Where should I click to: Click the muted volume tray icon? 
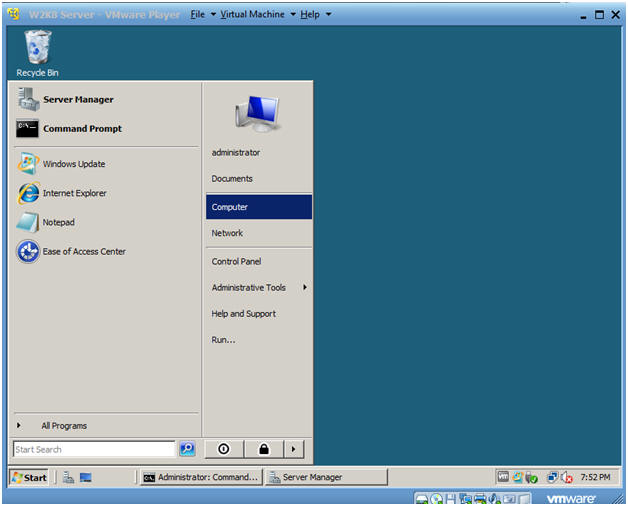[x=567, y=478]
